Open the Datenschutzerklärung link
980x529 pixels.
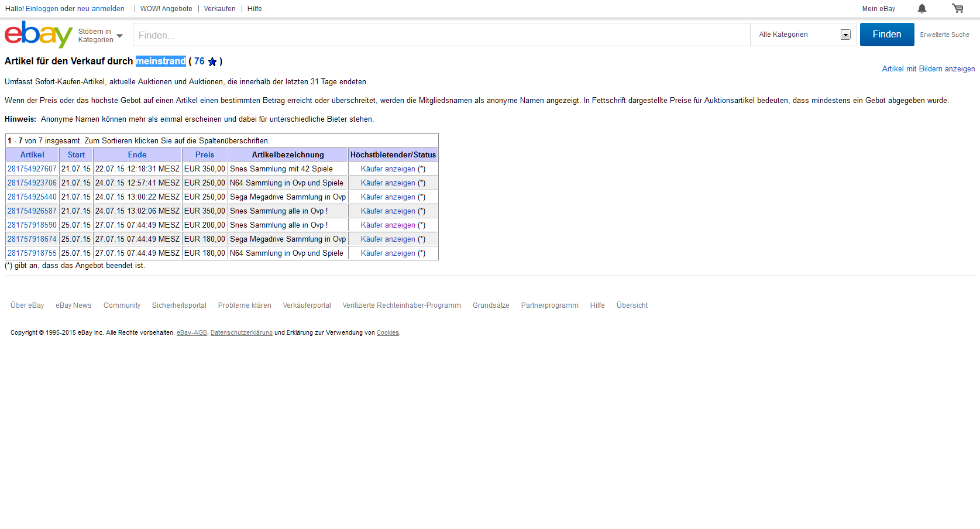(x=242, y=332)
